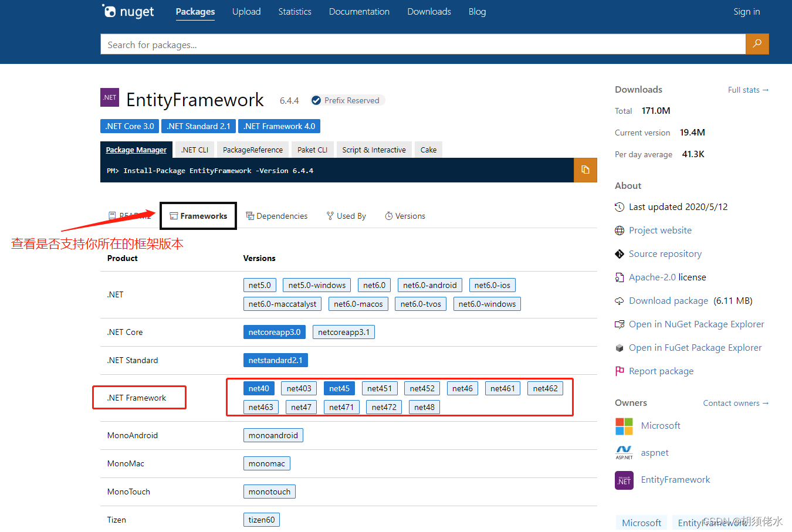
Task: Select the .NET CLI tab
Action: point(194,150)
